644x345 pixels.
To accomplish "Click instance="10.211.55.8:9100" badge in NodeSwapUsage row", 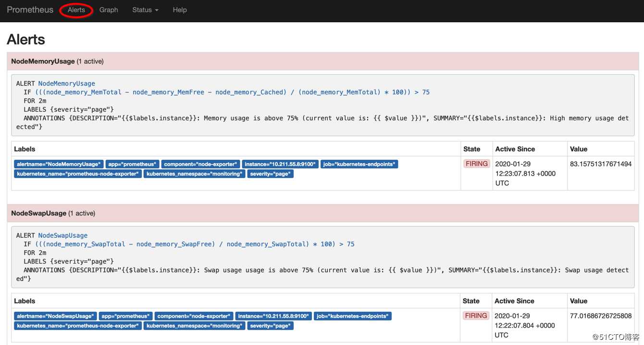I will pos(273,316).
